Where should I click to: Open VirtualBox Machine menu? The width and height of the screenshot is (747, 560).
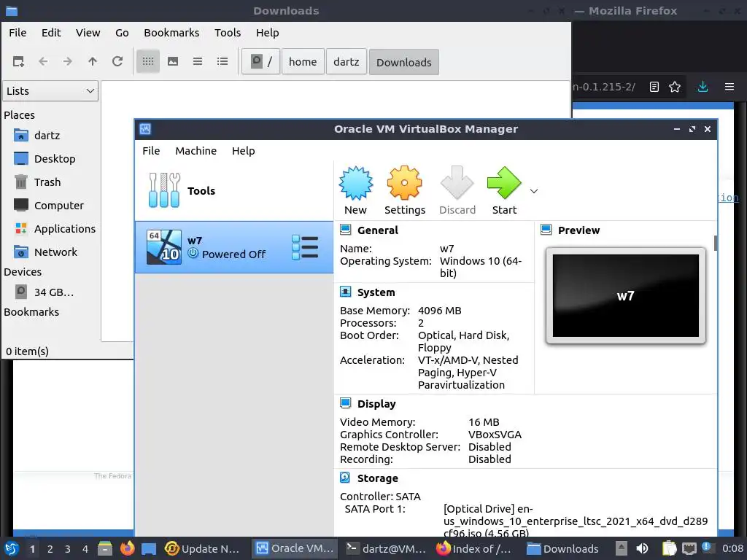pyautogui.click(x=196, y=151)
